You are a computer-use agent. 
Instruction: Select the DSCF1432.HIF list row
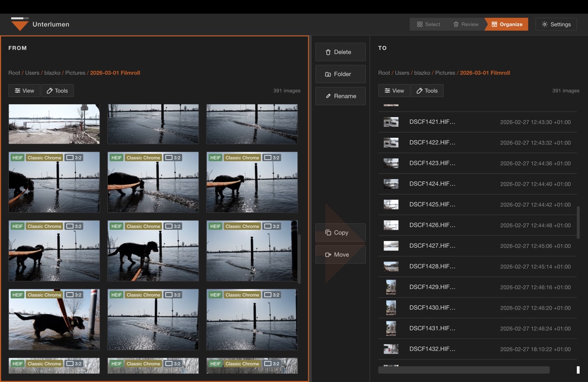(432, 349)
